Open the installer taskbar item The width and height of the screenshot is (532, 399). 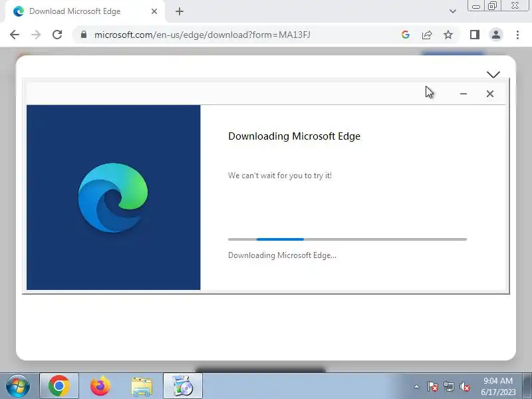point(182,386)
